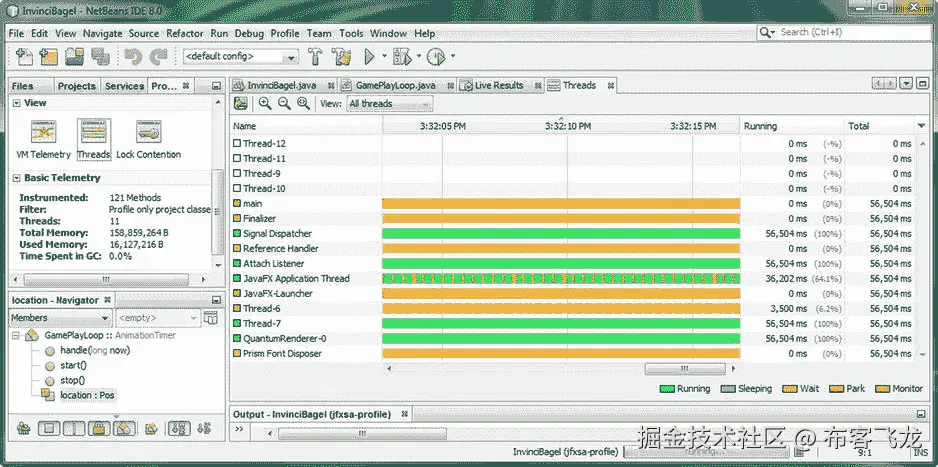Select handle(long now) in Navigator

95,350
